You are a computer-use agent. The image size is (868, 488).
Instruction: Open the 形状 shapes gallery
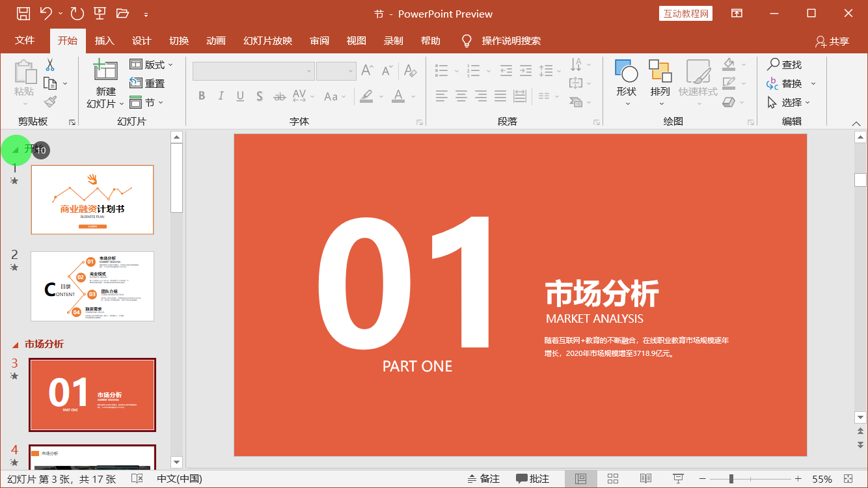(x=627, y=84)
